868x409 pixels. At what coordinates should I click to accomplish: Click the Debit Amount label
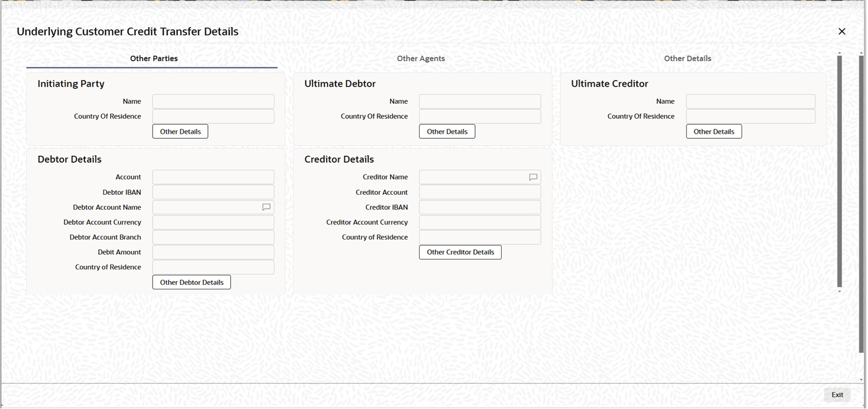pyautogui.click(x=120, y=252)
